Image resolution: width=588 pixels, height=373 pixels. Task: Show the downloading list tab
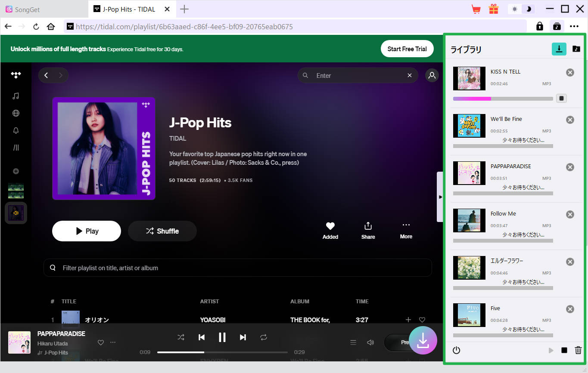point(559,49)
